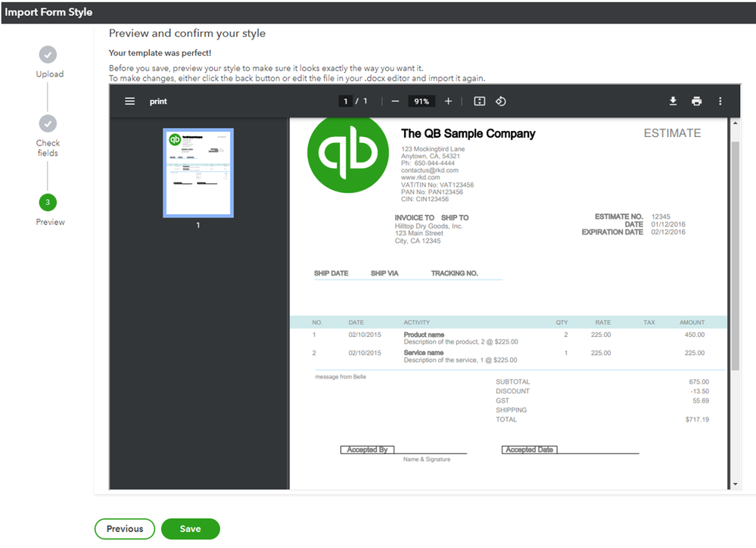Click the 'SHIPPING' label
The height and width of the screenshot is (548, 756).
[511, 410]
